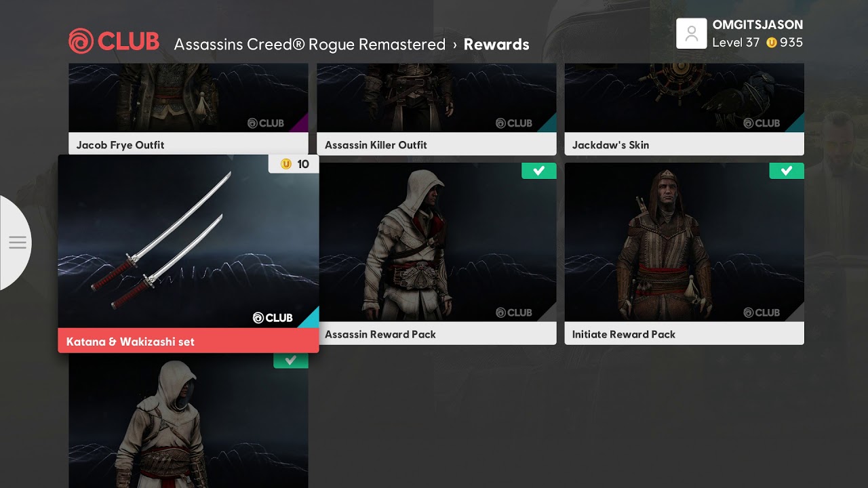Click the 10 Units price badge

point(294,164)
